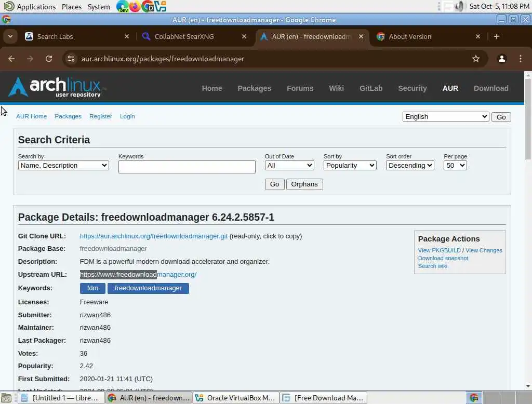Open the Wiki nav item
The width and height of the screenshot is (532, 404).
tap(336, 88)
